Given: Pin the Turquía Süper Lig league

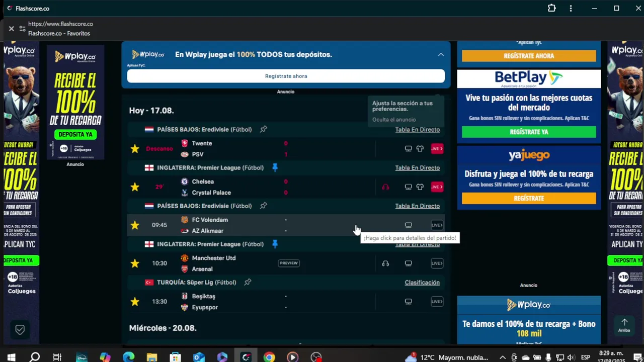Looking at the screenshot, I should tap(248, 282).
